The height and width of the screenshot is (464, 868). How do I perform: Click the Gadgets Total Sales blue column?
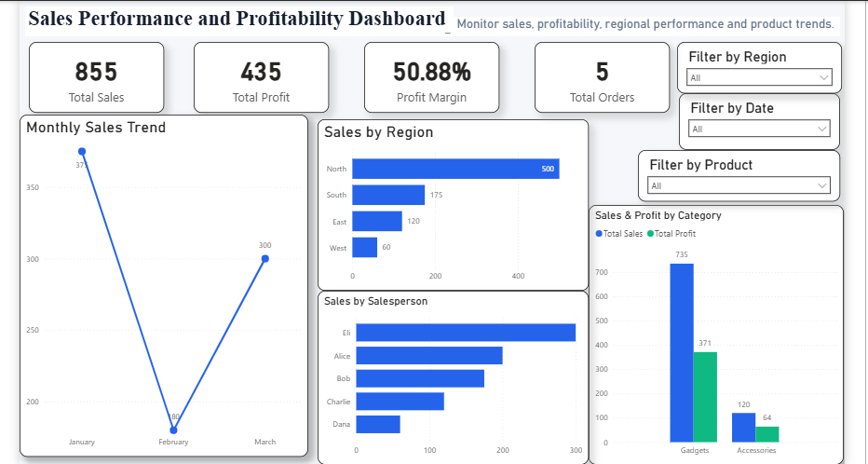click(682, 353)
